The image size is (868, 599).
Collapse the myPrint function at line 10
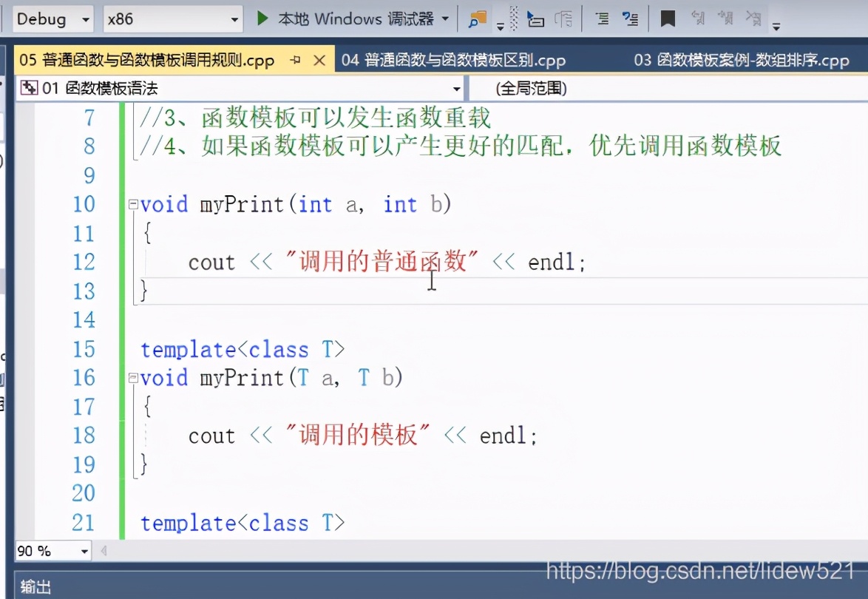tap(132, 204)
